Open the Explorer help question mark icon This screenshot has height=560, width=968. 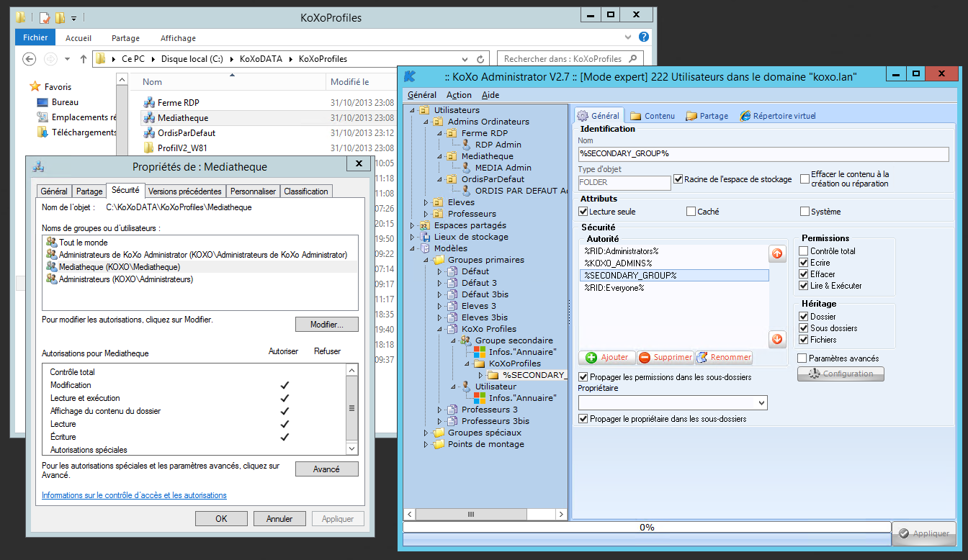[644, 37]
